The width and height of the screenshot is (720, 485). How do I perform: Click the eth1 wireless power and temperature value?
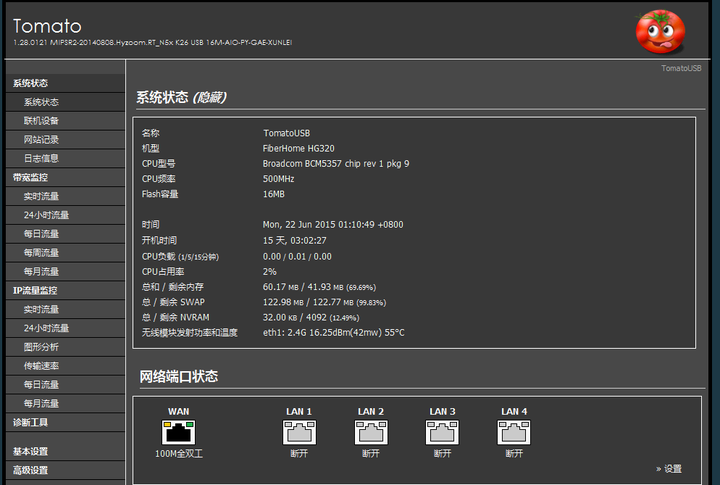click(333, 333)
